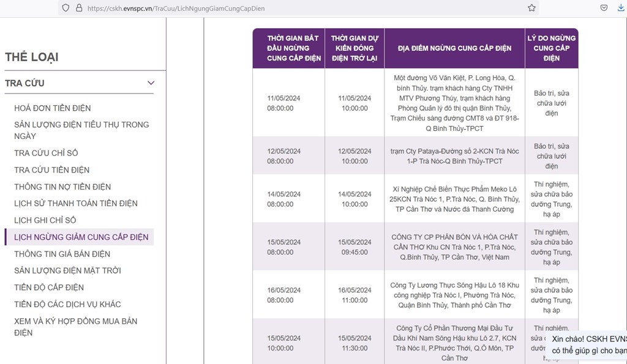Open THÔNG TIN GIÁ BÁN ĐIỆN
Viewport: 627px width, 364px height.
point(62,254)
